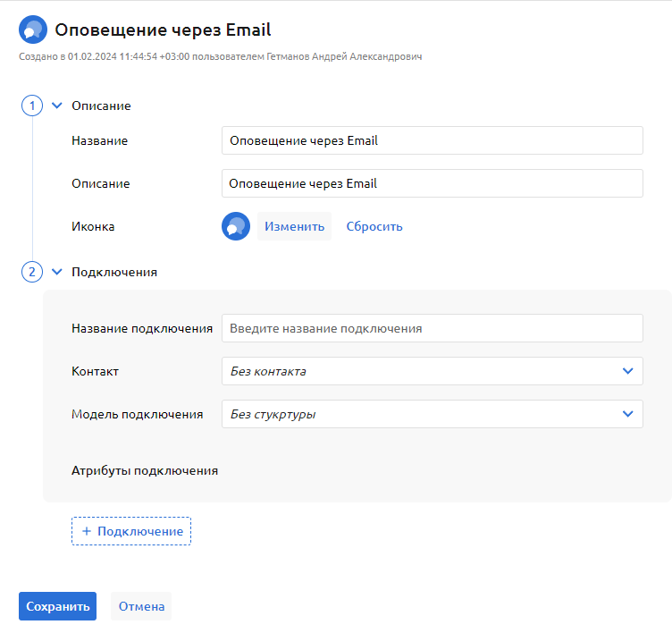
Task: Click the arrow icon of Модель подключения
Action: click(627, 414)
